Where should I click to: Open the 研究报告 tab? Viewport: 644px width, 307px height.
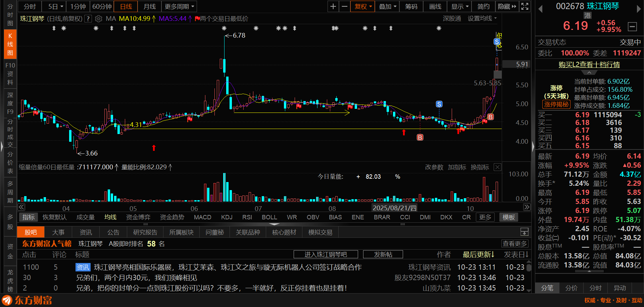(145, 232)
